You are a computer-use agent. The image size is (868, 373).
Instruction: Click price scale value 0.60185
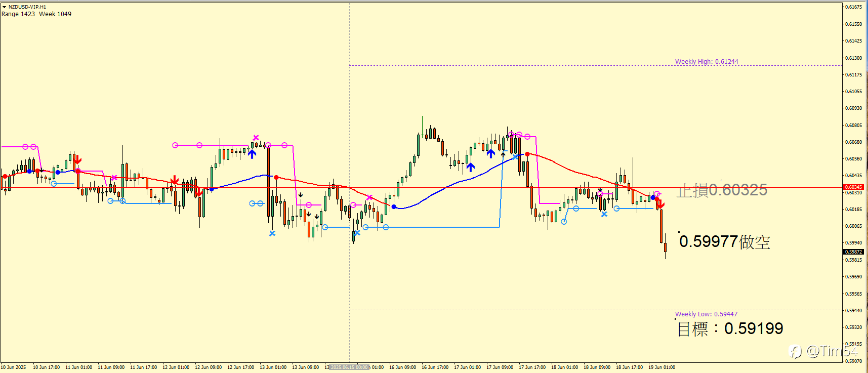[854, 210]
